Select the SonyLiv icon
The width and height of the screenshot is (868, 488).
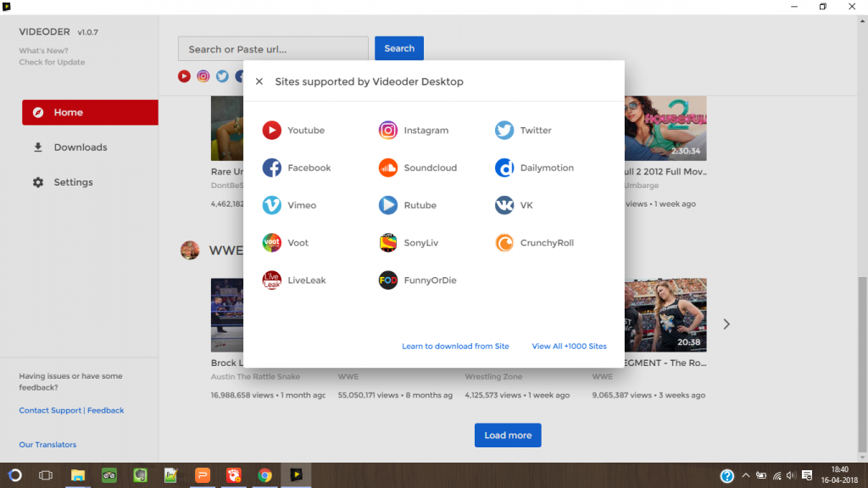tap(387, 243)
